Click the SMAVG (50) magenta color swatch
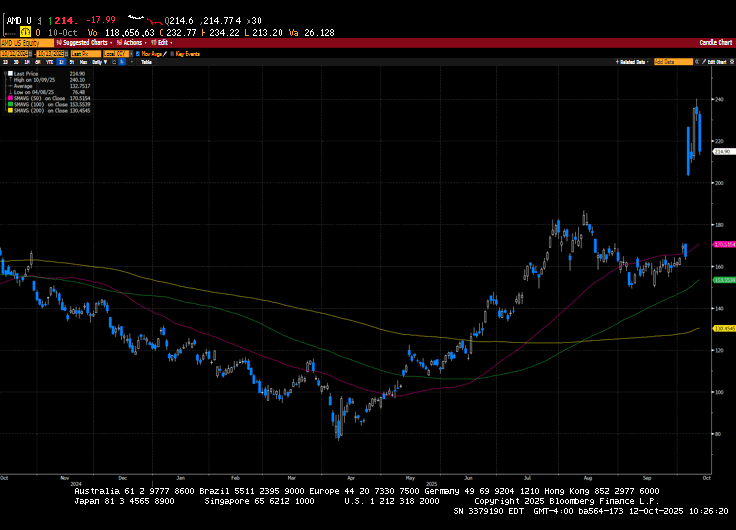 tap(8, 98)
